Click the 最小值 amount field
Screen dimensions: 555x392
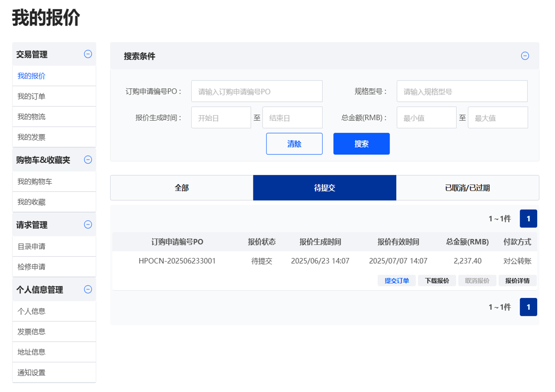pos(426,118)
